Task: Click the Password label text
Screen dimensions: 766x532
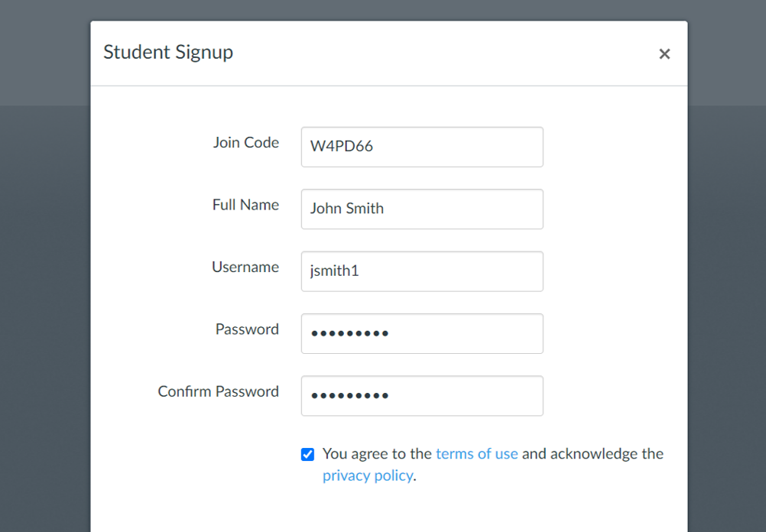Action: click(247, 329)
